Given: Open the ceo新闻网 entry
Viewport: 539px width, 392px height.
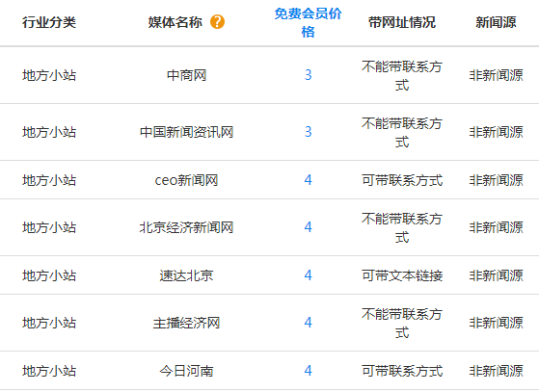Looking at the screenshot, I should point(186,180).
